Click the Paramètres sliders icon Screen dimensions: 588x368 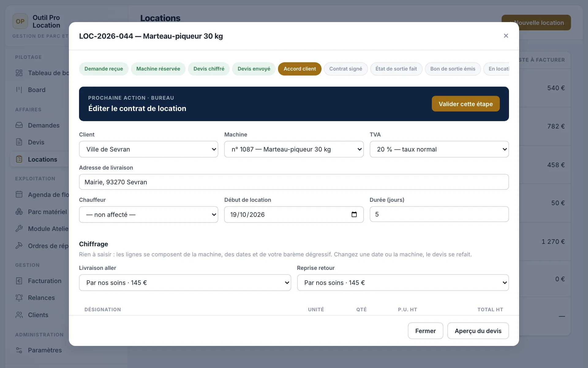[x=19, y=350]
